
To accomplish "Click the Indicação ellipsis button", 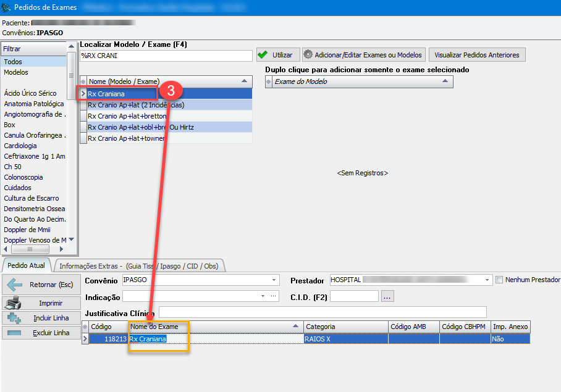I will (x=274, y=296).
